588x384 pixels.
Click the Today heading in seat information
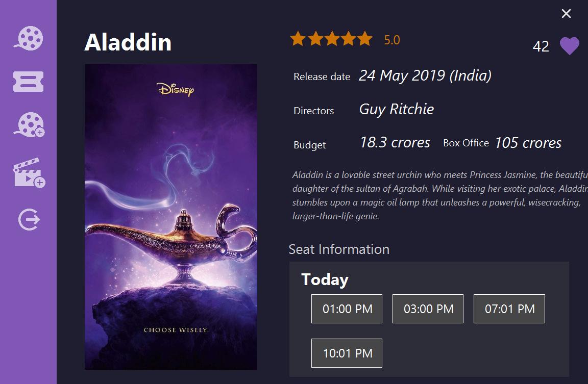pos(325,279)
